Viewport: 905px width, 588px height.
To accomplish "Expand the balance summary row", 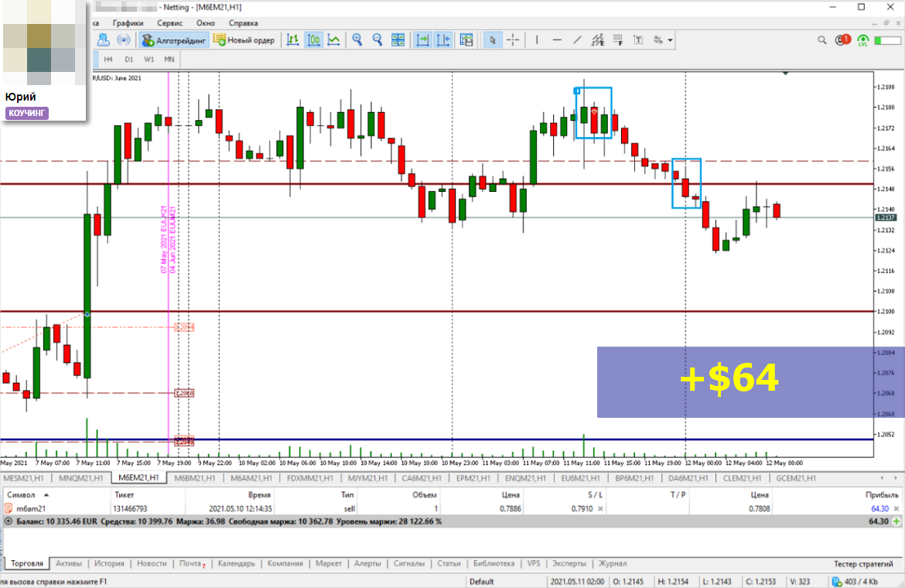I will click(x=8, y=521).
